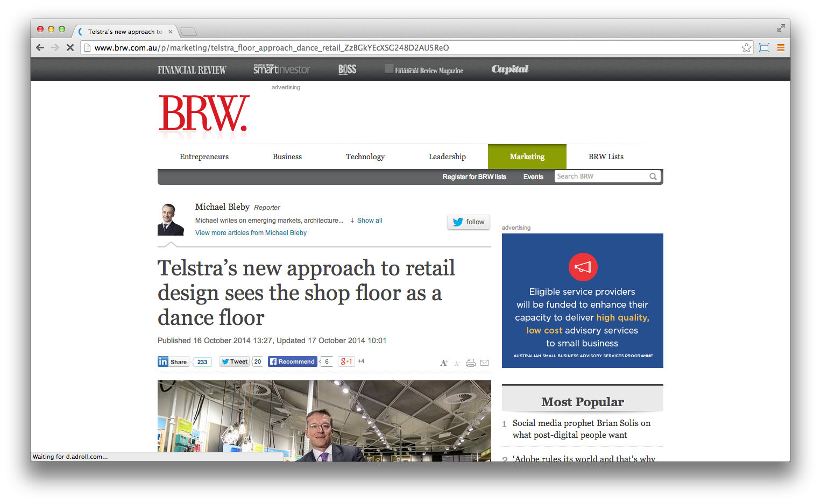Click the search magnifier icon
Screen dimensions: 821x504
pos(653,176)
